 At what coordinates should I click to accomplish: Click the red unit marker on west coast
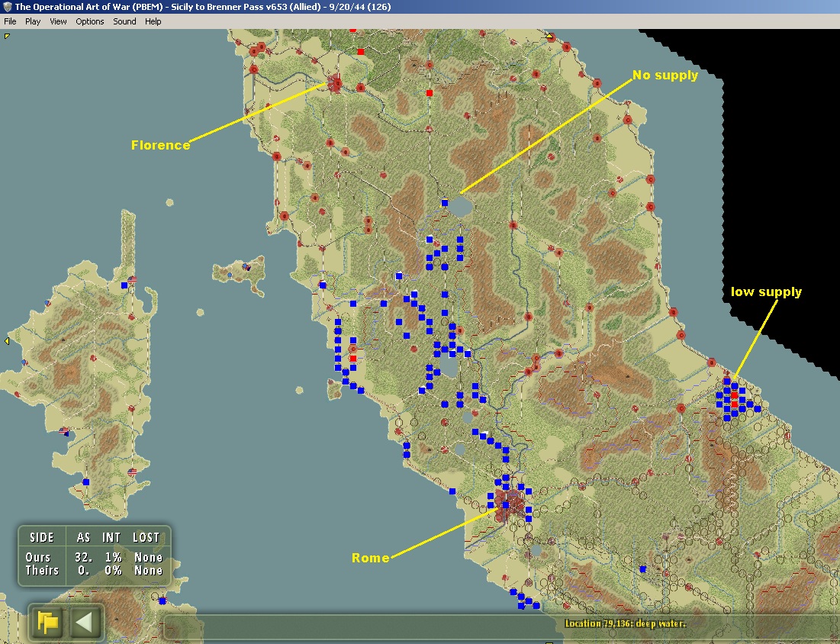(x=353, y=359)
